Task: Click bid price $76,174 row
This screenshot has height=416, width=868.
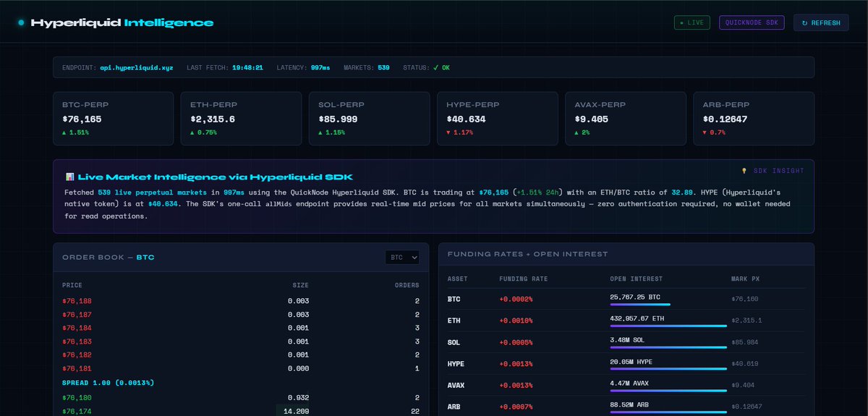Action: (x=241, y=411)
